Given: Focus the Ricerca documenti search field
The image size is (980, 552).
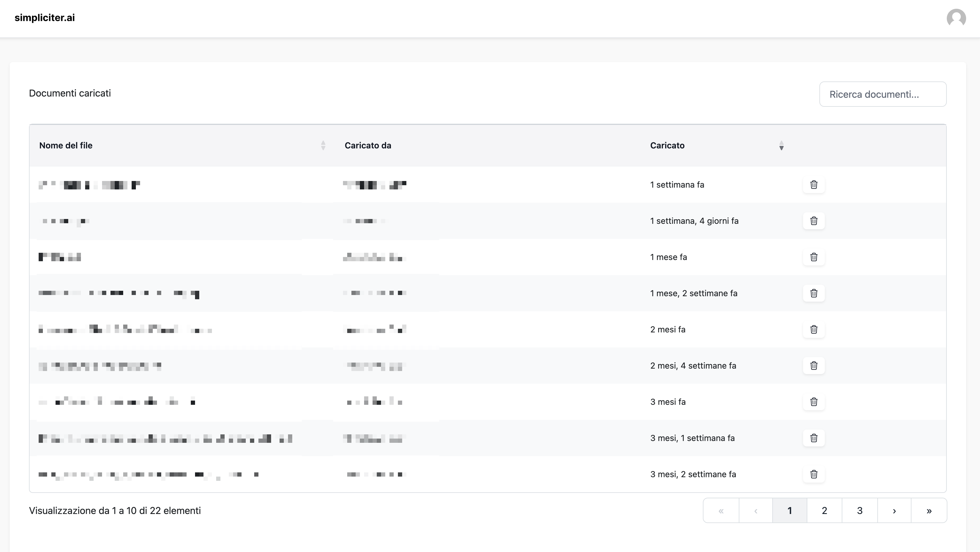Looking at the screenshot, I should pyautogui.click(x=882, y=94).
